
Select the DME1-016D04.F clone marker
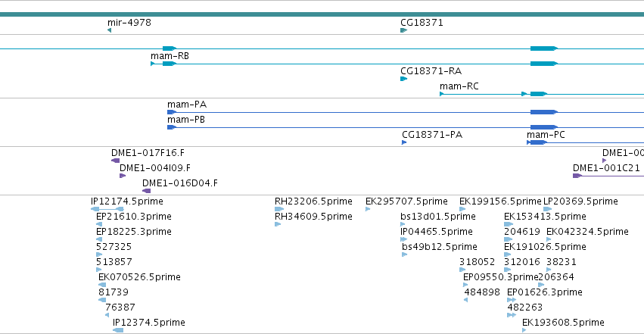tap(146, 191)
